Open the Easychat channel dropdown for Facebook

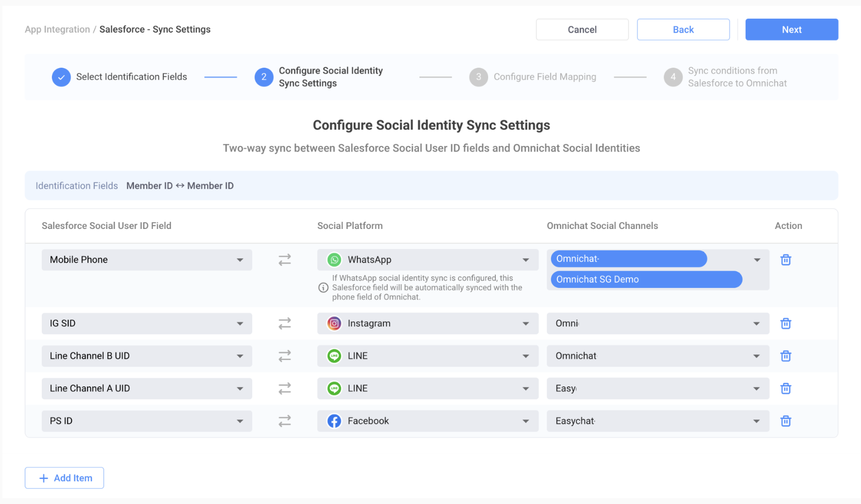click(x=657, y=421)
